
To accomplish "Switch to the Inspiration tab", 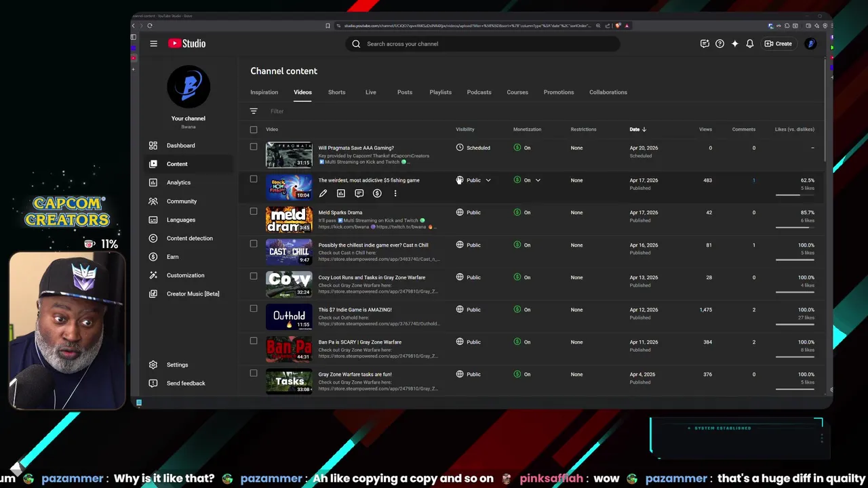I will coord(264,92).
